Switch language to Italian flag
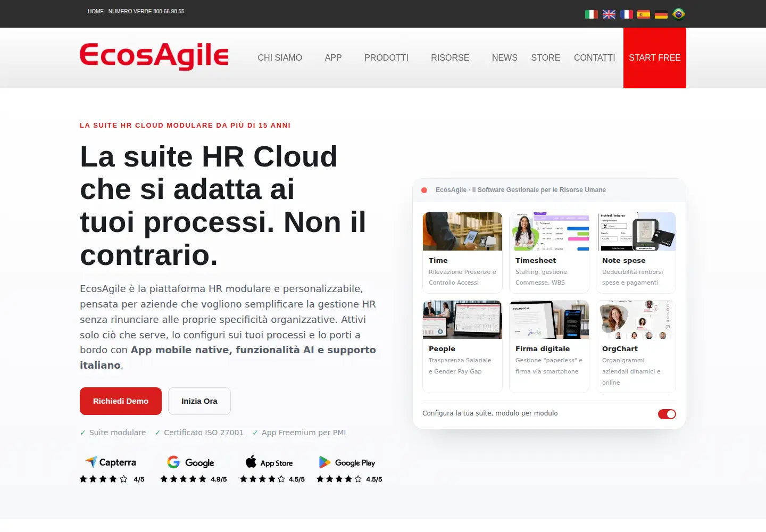Screen dimensions: 766x532 coord(591,14)
